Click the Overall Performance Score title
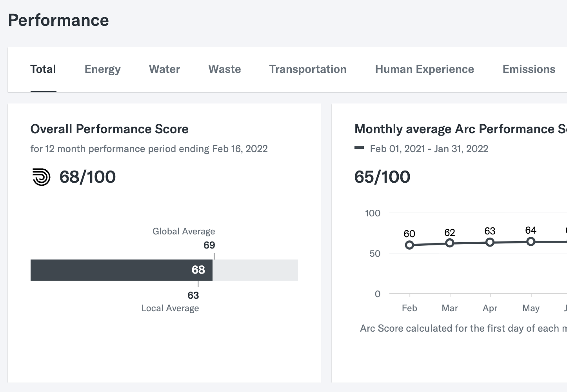 109,129
